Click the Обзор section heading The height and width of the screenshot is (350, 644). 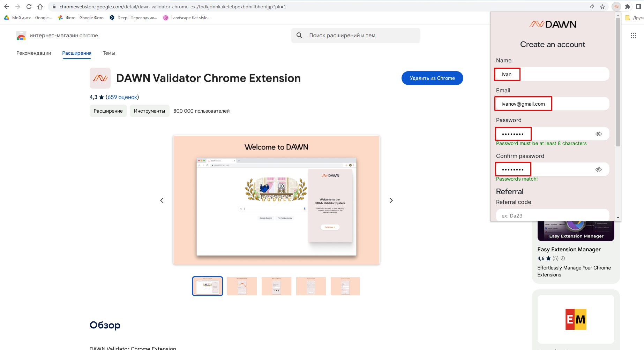click(105, 325)
